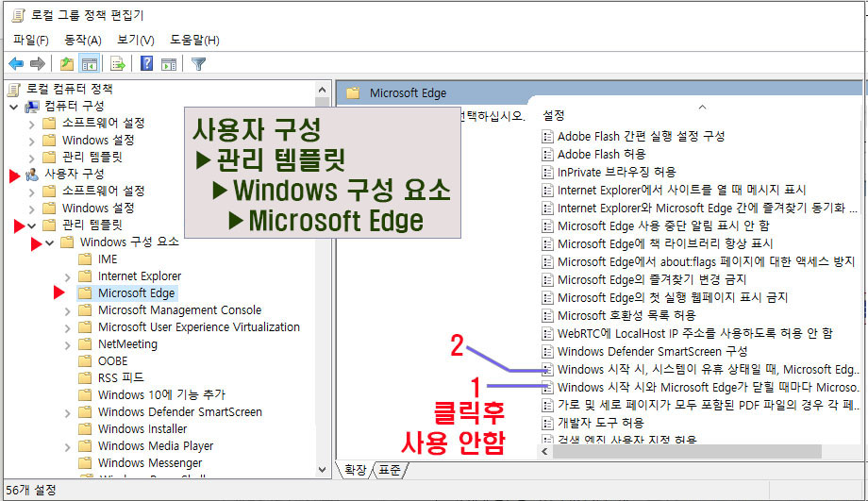Select 로컬 컴퓨터 정책 root node

pyautogui.click(x=69, y=89)
